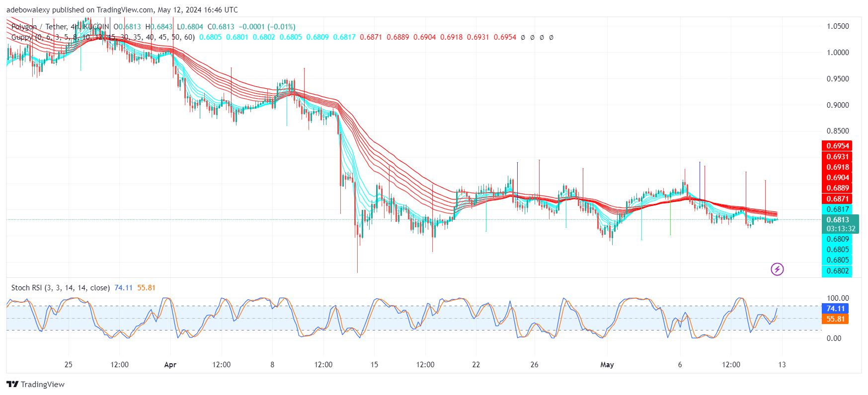
Task: Click the 6 date on time axis
Action: point(680,365)
